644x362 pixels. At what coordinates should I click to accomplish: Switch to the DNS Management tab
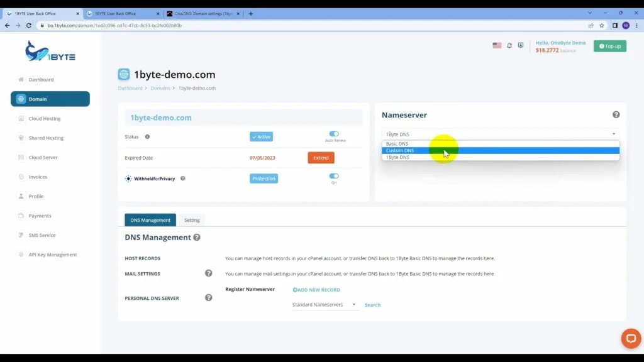[150, 220]
